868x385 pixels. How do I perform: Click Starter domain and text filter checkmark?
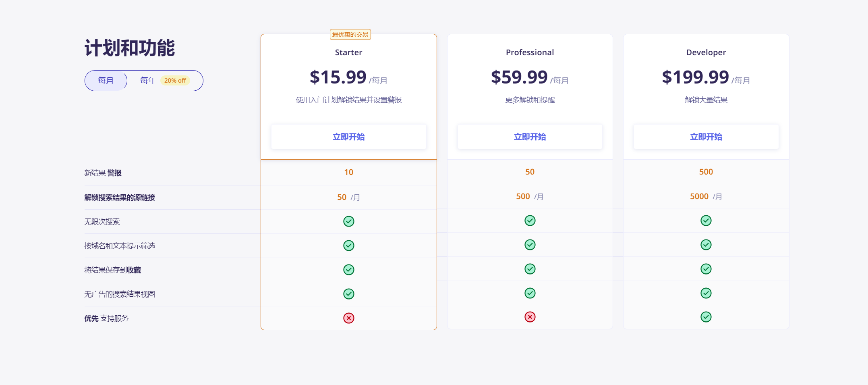[348, 246]
